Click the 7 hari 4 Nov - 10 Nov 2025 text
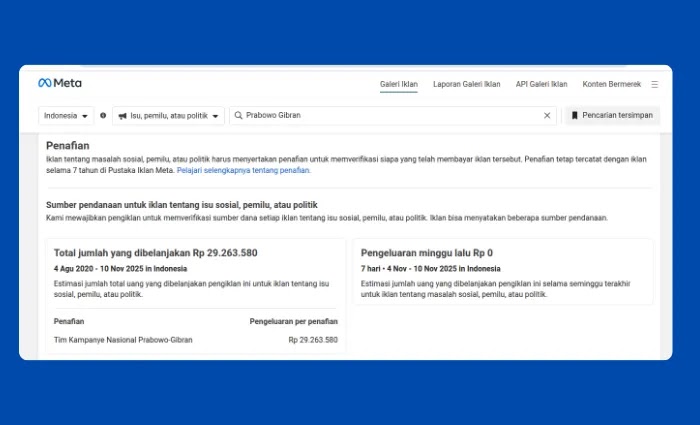Viewport: 700px width, 425px height. click(x=430, y=269)
